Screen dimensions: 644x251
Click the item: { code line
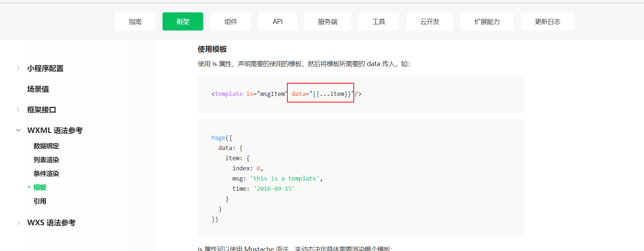click(x=238, y=158)
